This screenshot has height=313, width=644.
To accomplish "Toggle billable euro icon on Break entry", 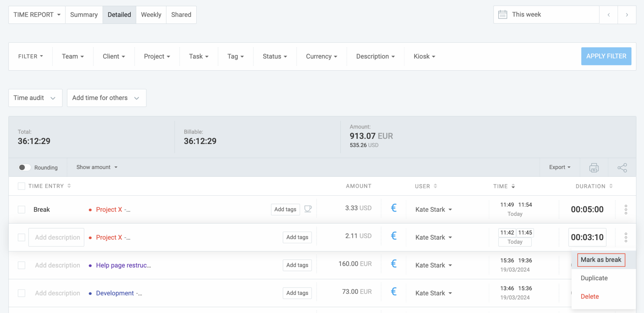I will coord(393,208).
